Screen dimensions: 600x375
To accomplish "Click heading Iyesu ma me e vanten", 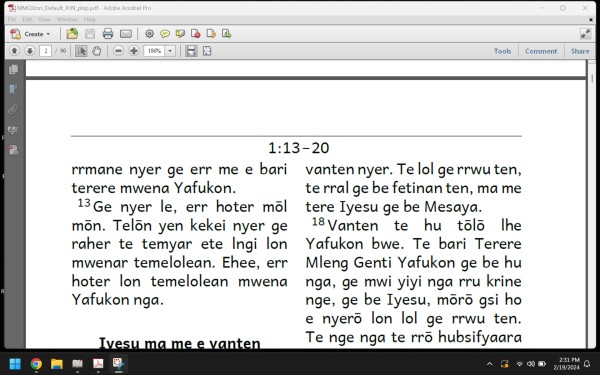I will [179, 343].
